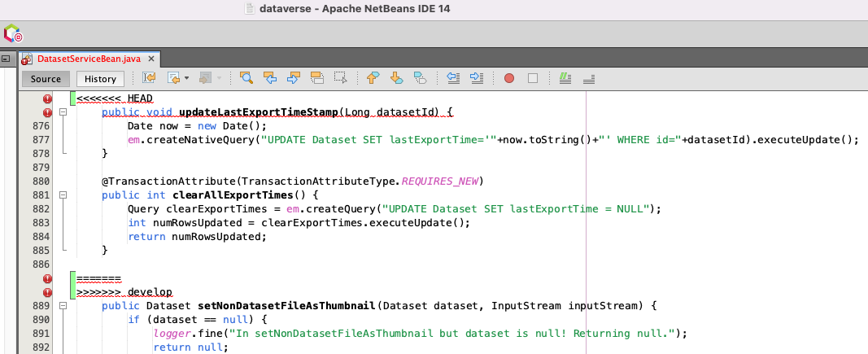Screen dimensions: 868x354
Task: Switch to the History view
Action: pyautogui.click(x=100, y=79)
